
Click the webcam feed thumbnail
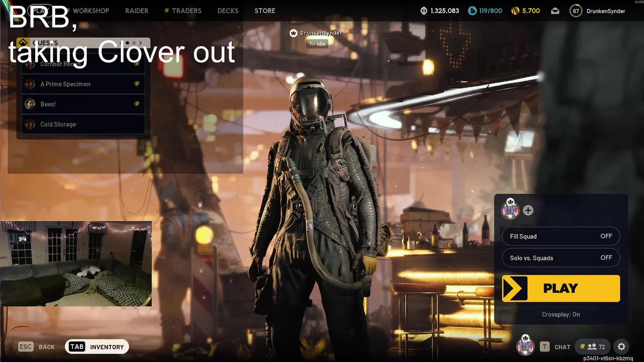point(76,263)
